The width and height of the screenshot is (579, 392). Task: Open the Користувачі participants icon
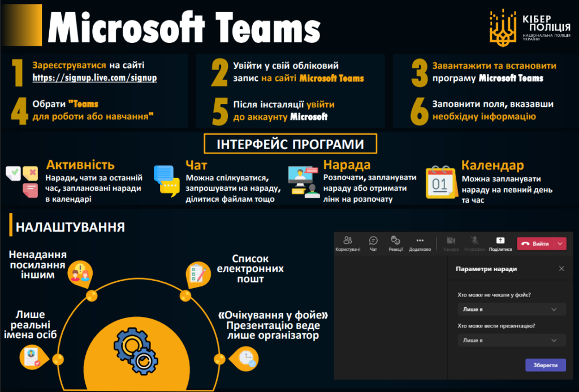point(348,243)
